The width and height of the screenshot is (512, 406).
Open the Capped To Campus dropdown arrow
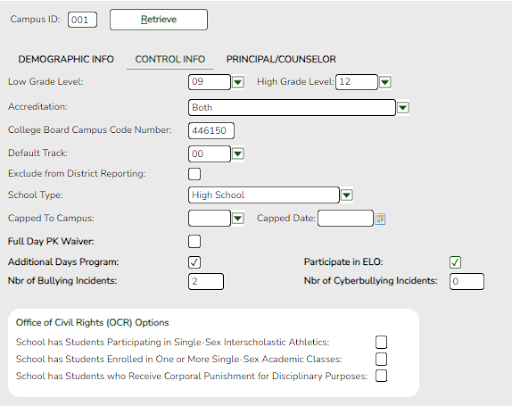(238, 218)
